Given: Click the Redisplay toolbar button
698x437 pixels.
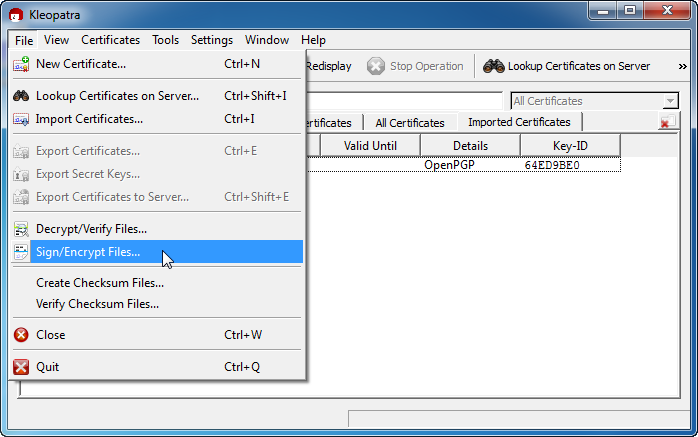Looking at the screenshot, I should (329, 66).
